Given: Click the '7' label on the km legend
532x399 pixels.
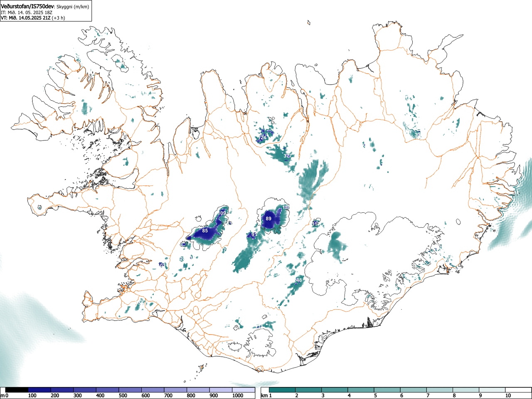Looking at the screenshot, I should pos(428,396).
